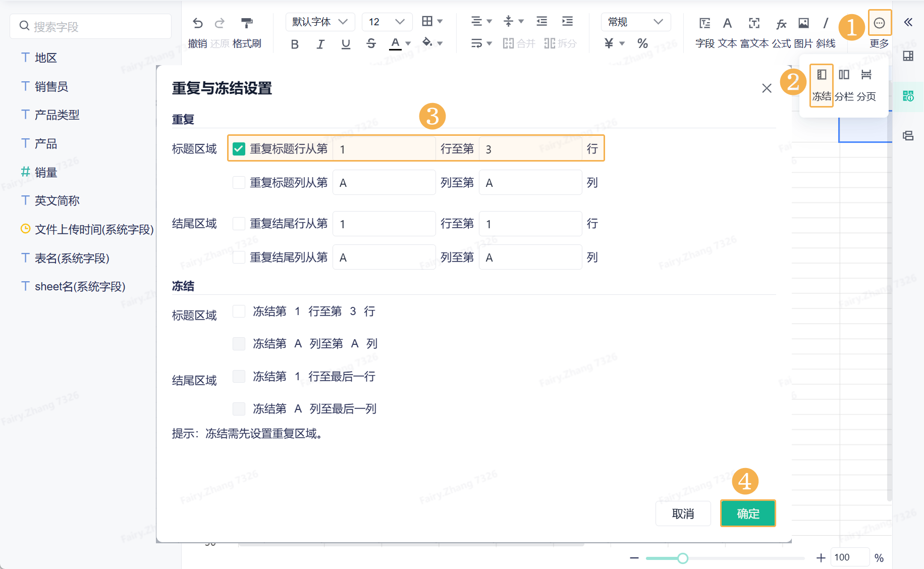This screenshot has height=569, width=924.
Task: Click the vertical alignment icon
Action: (508, 21)
